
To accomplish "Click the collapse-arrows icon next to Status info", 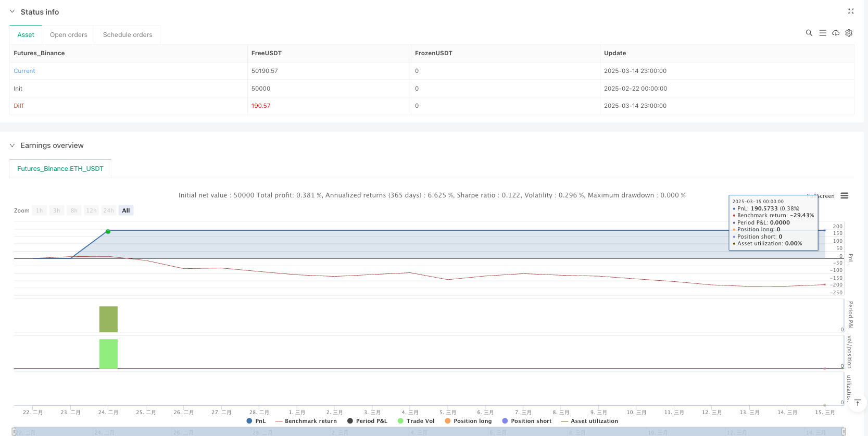I will (x=851, y=11).
